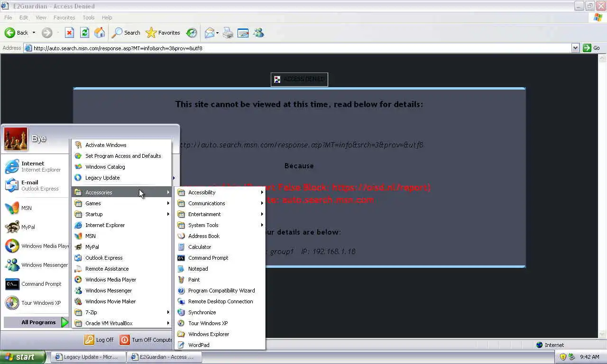Open MyPal from the Start menu left column
This screenshot has width=607, height=364.
point(36,227)
